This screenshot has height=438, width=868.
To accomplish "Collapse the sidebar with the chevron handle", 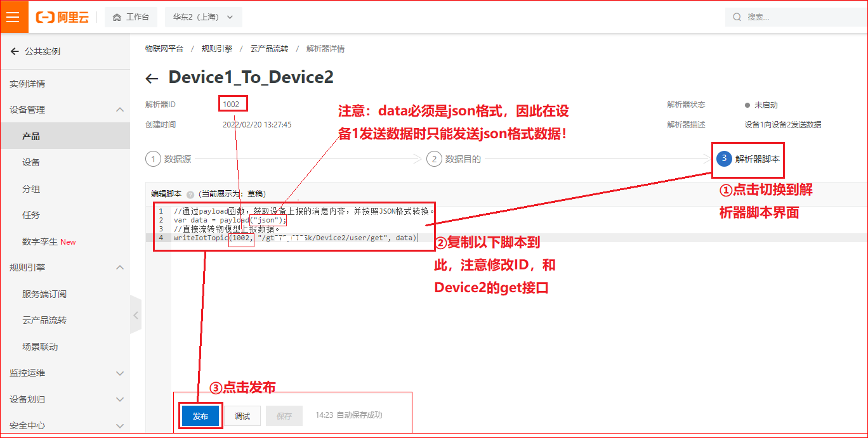I will (x=136, y=314).
